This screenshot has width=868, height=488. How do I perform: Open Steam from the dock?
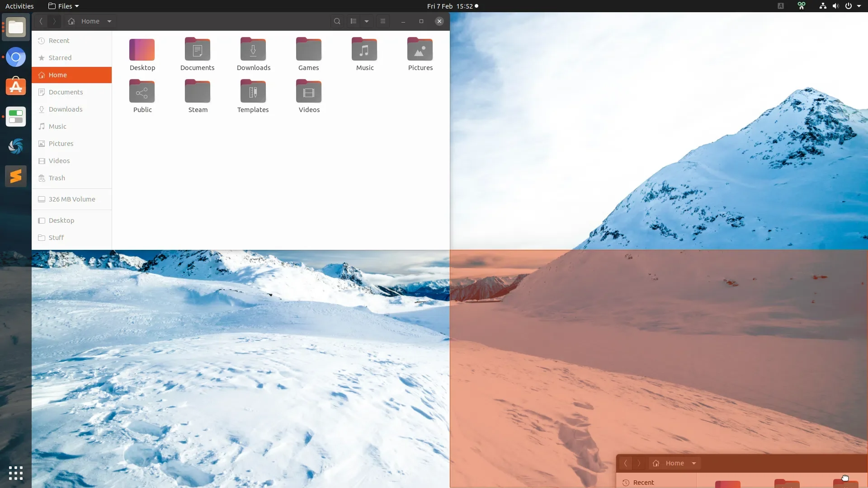(x=16, y=176)
